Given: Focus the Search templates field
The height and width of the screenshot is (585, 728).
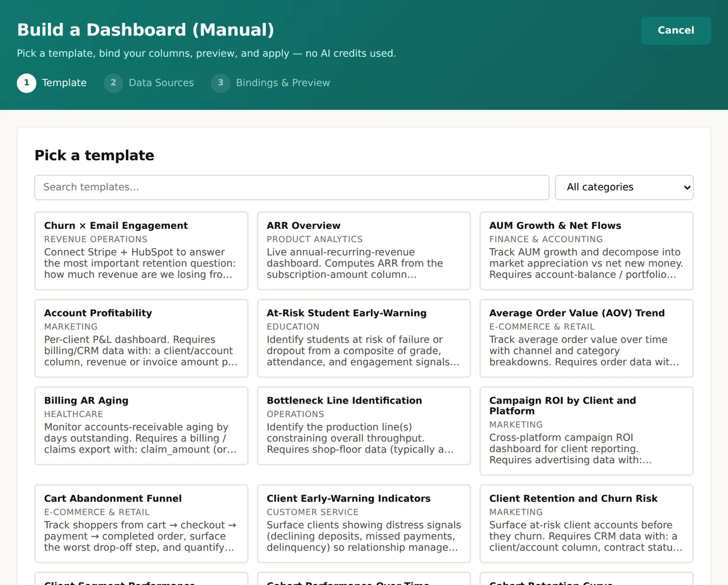Looking at the screenshot, I should (x=292, y=187).
